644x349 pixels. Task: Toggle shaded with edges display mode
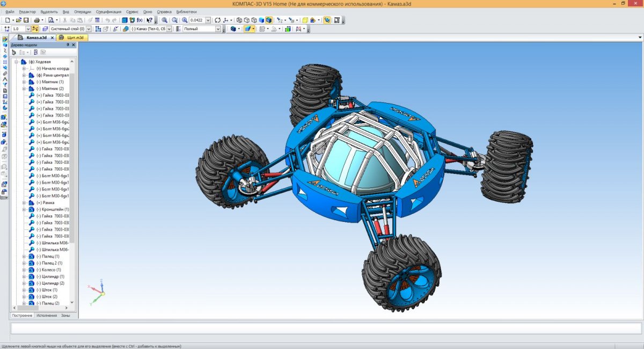pyautogui.click(x=269, y=20)
